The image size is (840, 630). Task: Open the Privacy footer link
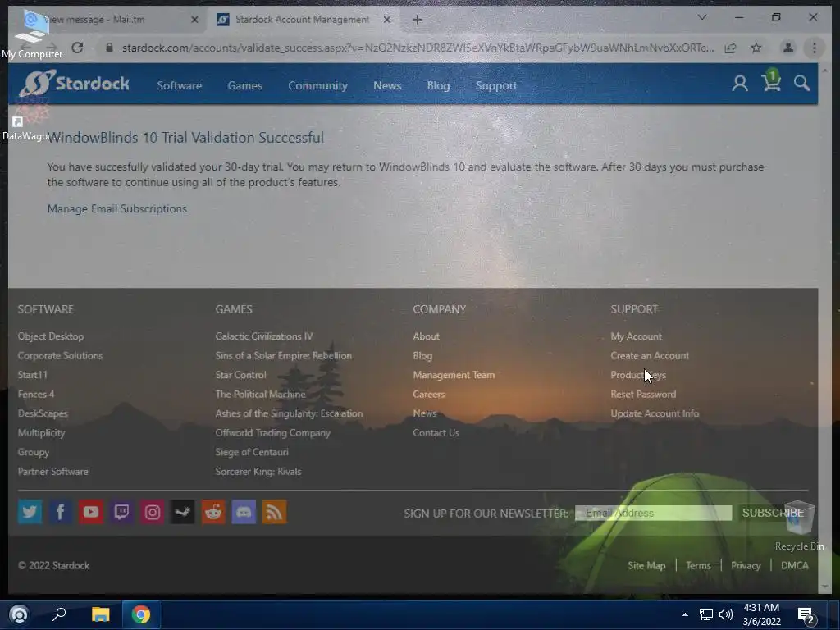746,566
